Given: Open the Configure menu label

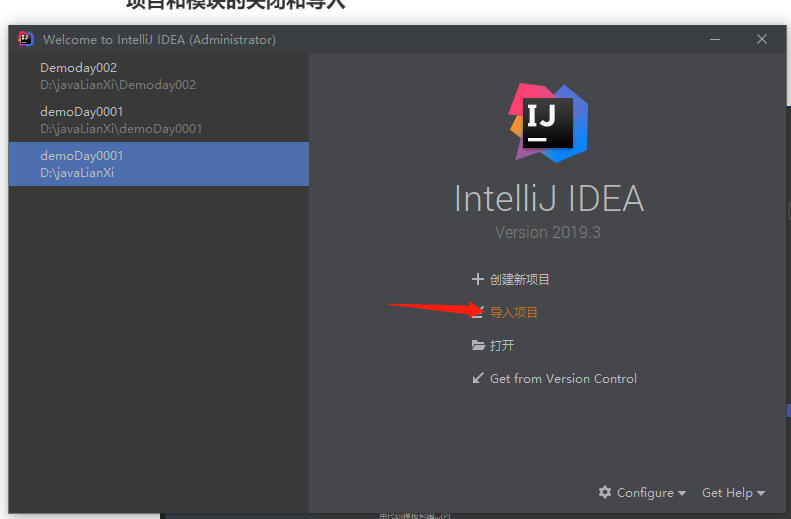Looking at the screenshot, I should coord(645,493).
